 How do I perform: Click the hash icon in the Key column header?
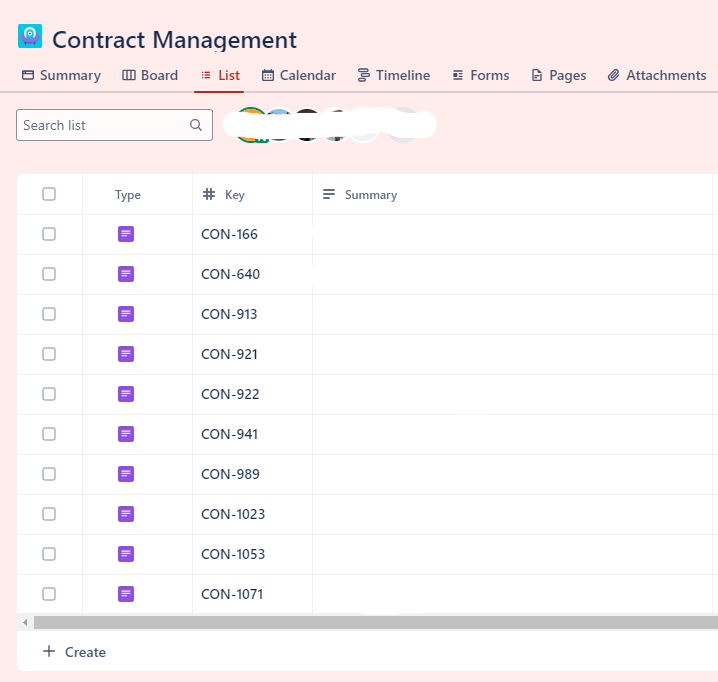209,194
